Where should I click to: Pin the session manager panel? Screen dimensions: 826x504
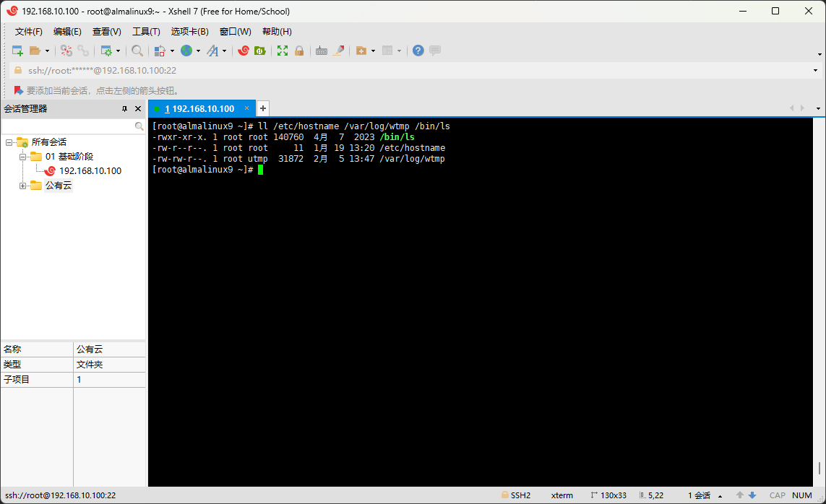[124, 108]
